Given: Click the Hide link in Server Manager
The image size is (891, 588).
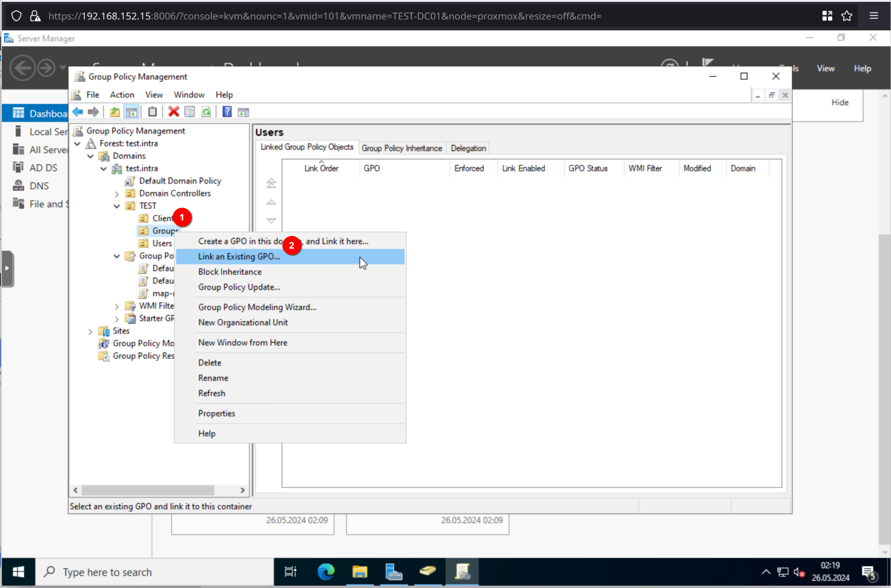Looking at the screenshot, I should [x=840, y=102].
